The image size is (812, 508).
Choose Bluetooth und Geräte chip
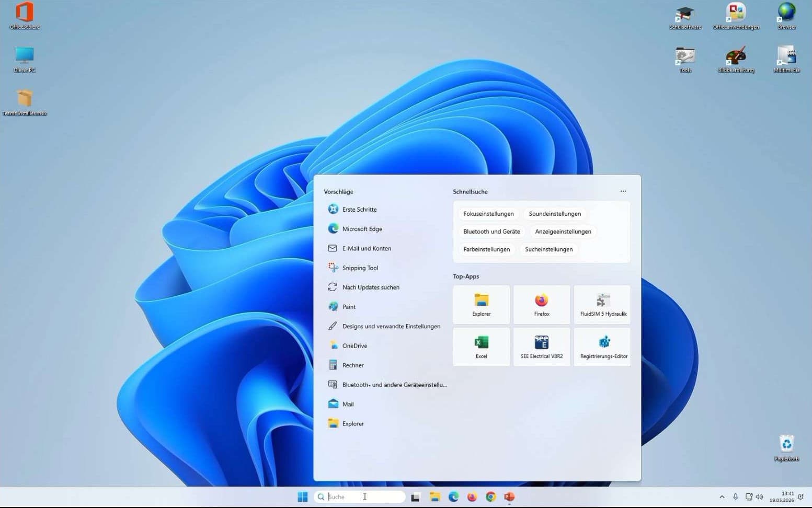[491, 232]
